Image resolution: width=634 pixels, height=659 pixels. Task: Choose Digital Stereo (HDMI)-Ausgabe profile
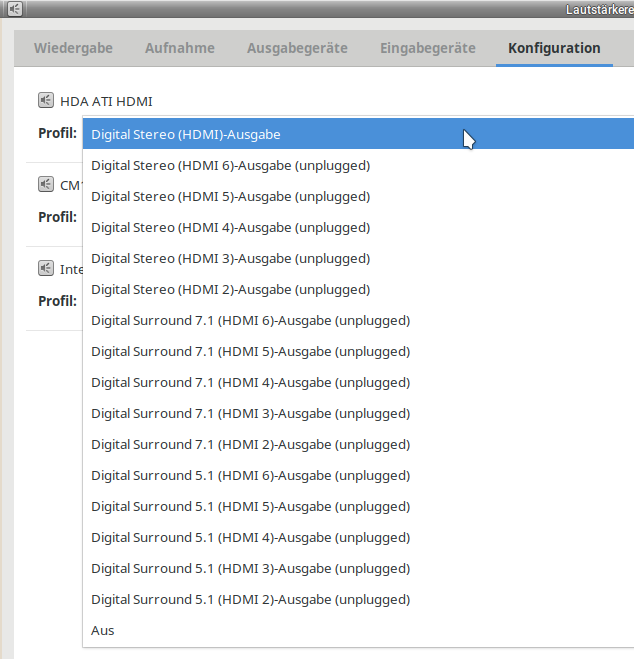point(186,134)
